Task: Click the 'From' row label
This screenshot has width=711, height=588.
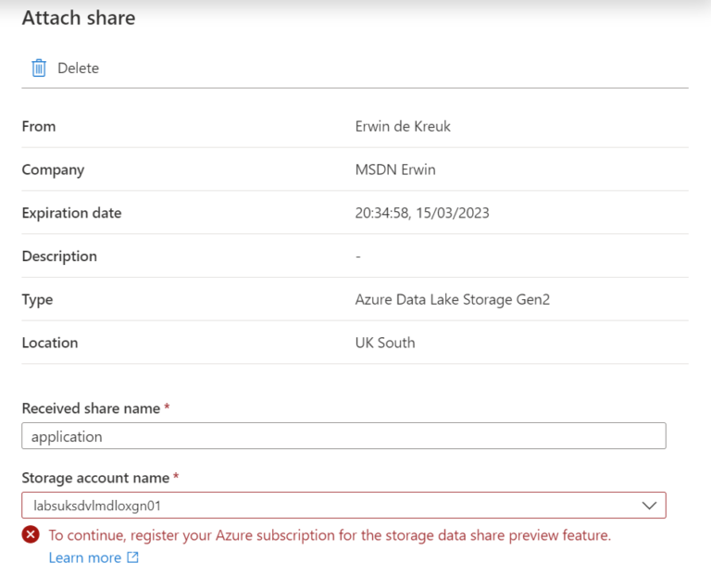Action: coord(39,126)
